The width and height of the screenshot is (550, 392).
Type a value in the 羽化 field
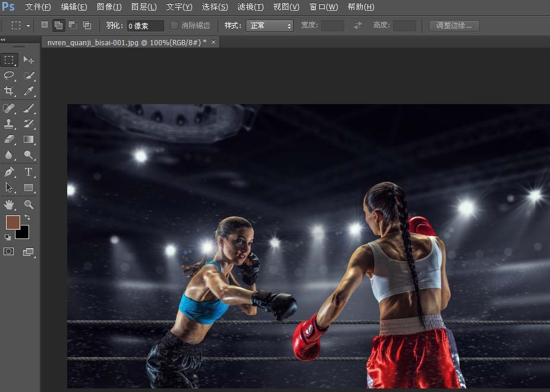point(144,26)
